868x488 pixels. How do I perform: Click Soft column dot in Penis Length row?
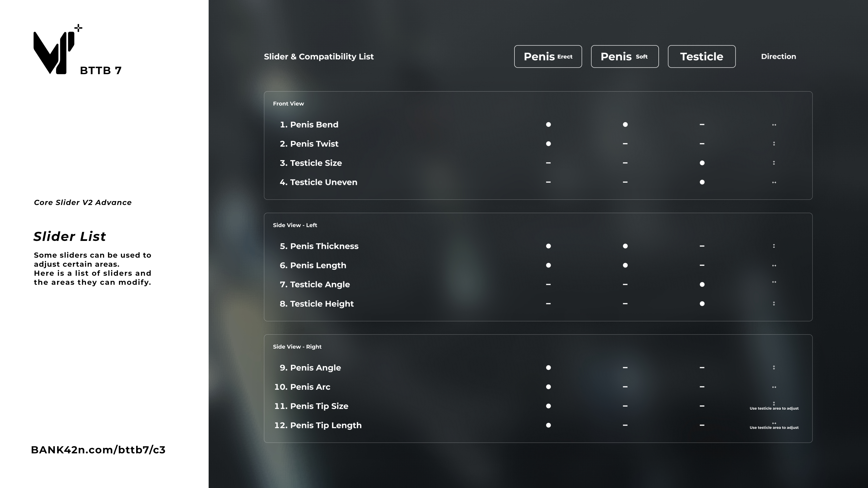[625, 265]
